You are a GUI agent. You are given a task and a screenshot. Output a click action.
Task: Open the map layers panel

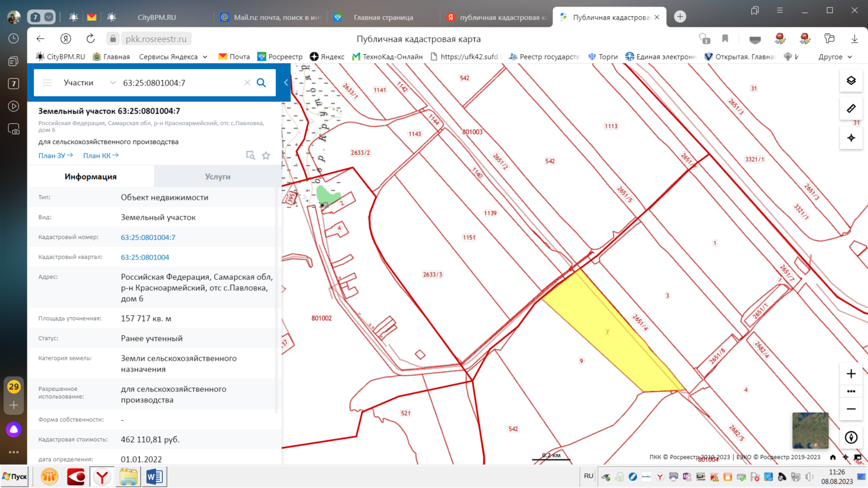[x=851, y=81]
